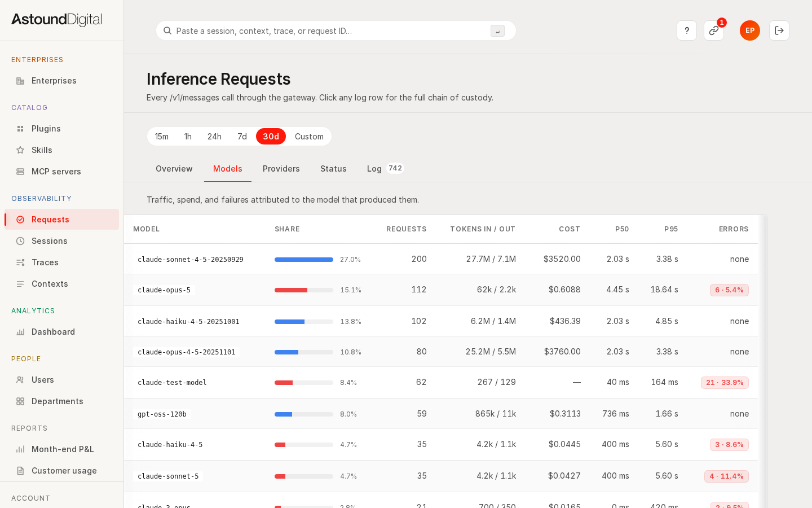Click the sign out icon

click(779, 30)
